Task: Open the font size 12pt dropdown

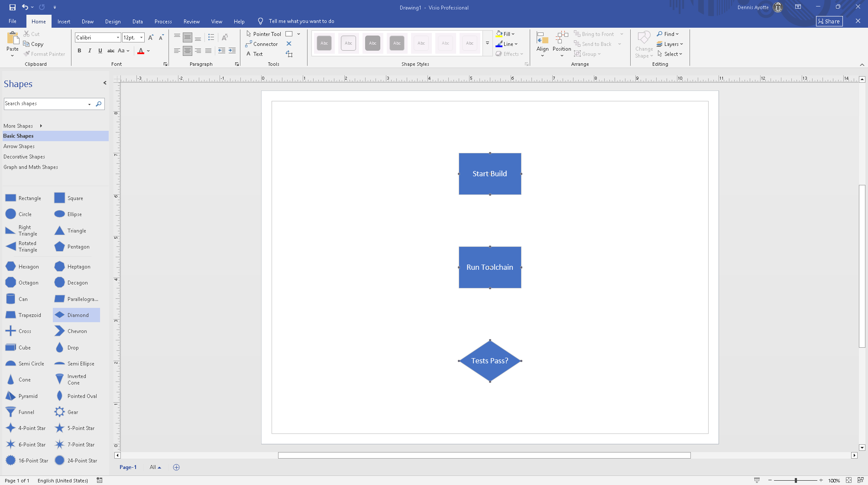Action: click(142, 38)
